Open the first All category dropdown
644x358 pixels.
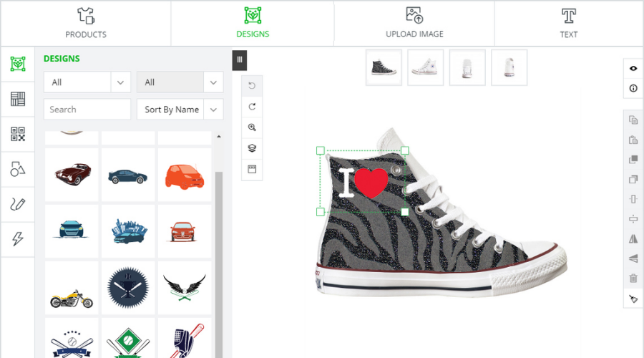pyautogui.click(x=87, y=82)
